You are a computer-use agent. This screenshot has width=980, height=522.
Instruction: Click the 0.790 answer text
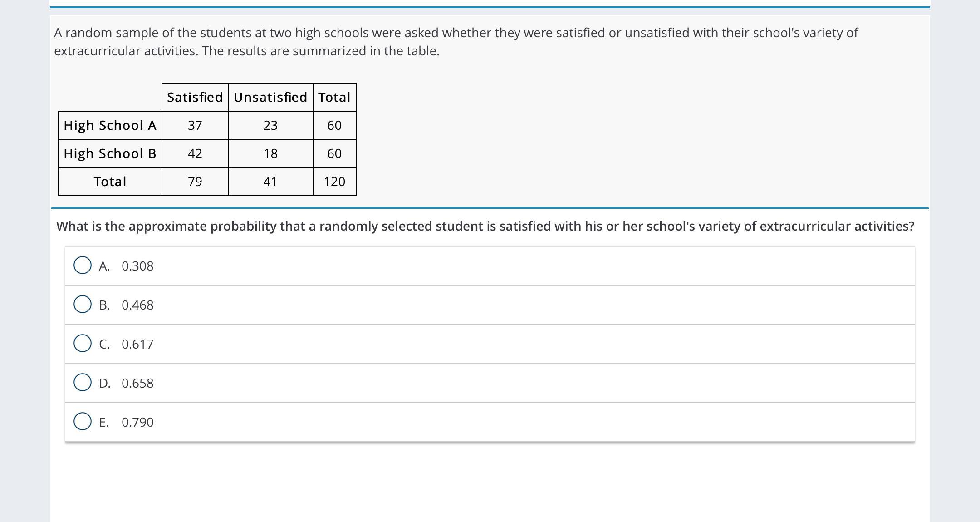[x=137, y=423]
